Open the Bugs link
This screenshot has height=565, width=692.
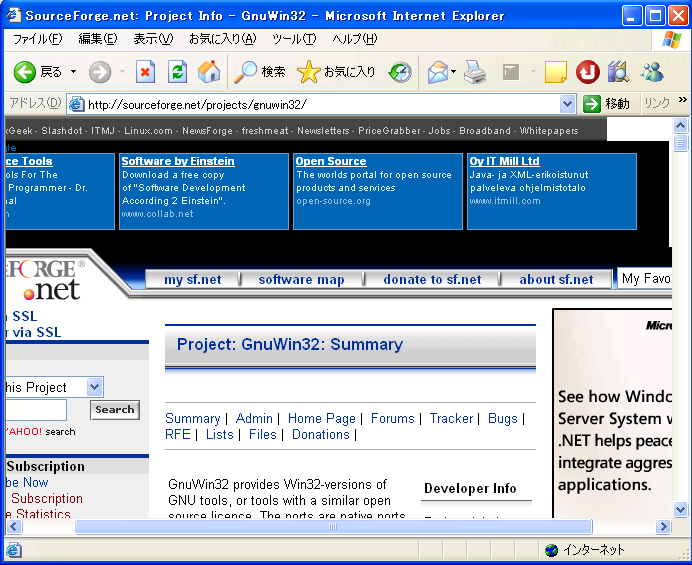502,418
